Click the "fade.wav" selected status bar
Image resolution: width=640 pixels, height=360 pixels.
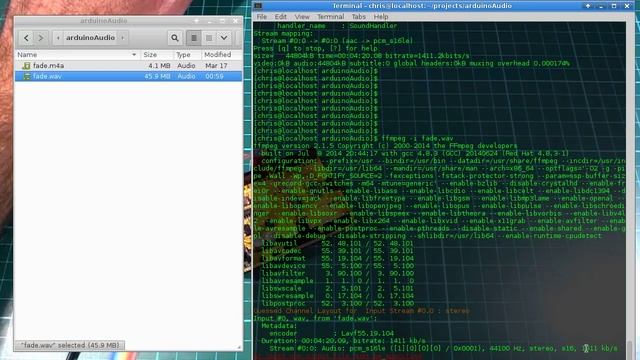(70, 345)
